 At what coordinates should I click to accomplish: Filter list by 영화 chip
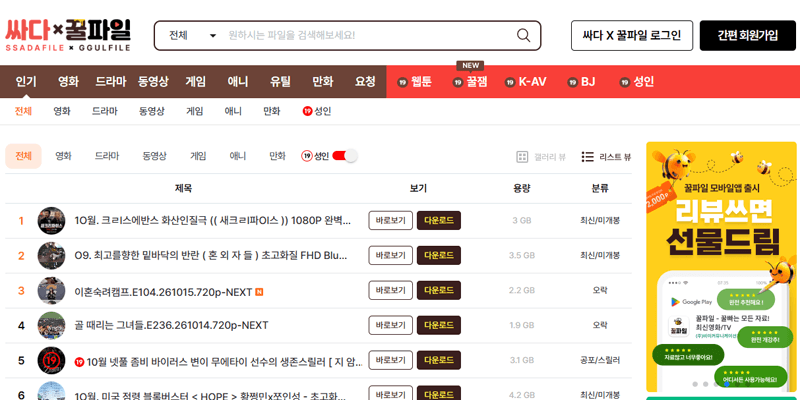(63, 156)
